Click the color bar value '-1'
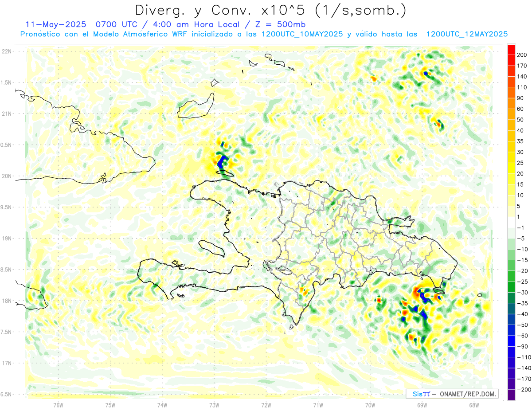This screenshot has height=411, width=532. pyautogui.click(x=520, y=227)
